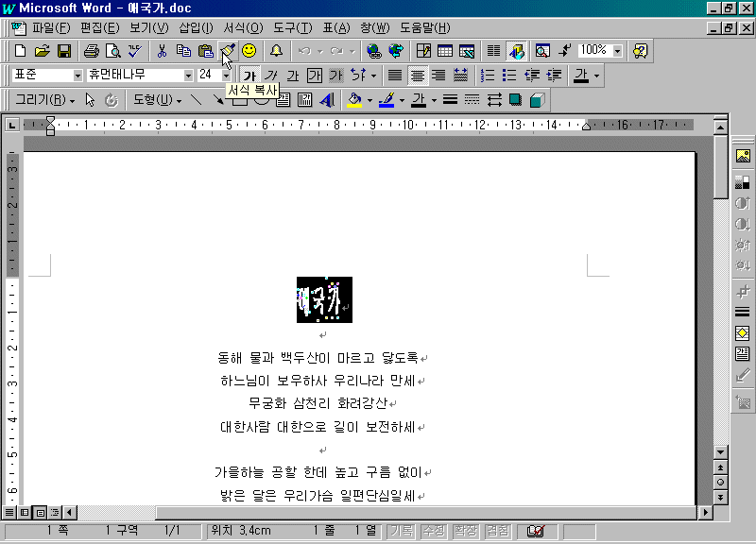Open the style dropdown 표준
The image size is (756, 544).
tap(77, 76)
